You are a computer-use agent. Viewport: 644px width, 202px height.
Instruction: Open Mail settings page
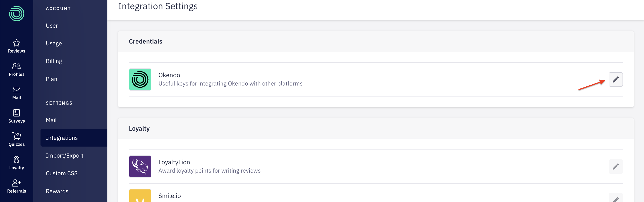coord(51,120)
